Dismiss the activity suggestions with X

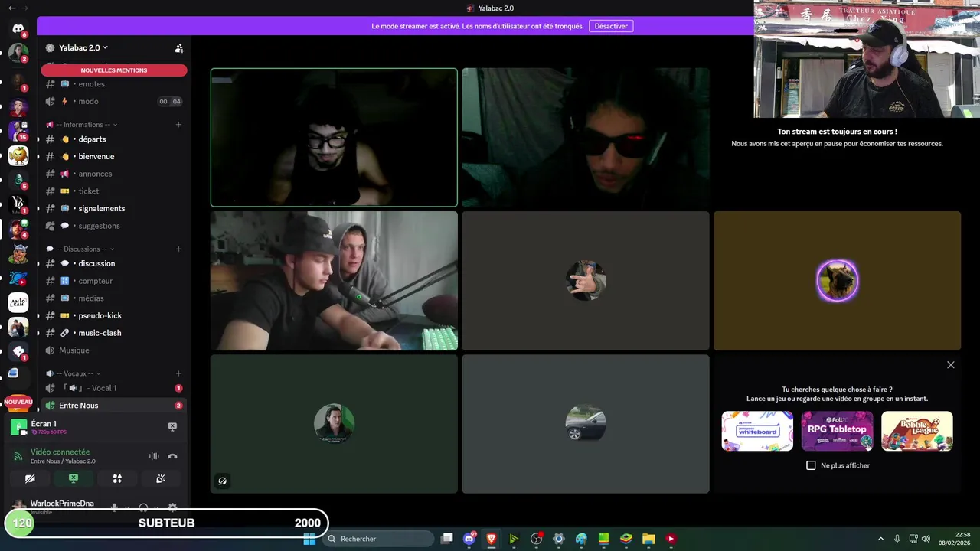point(951,365)
